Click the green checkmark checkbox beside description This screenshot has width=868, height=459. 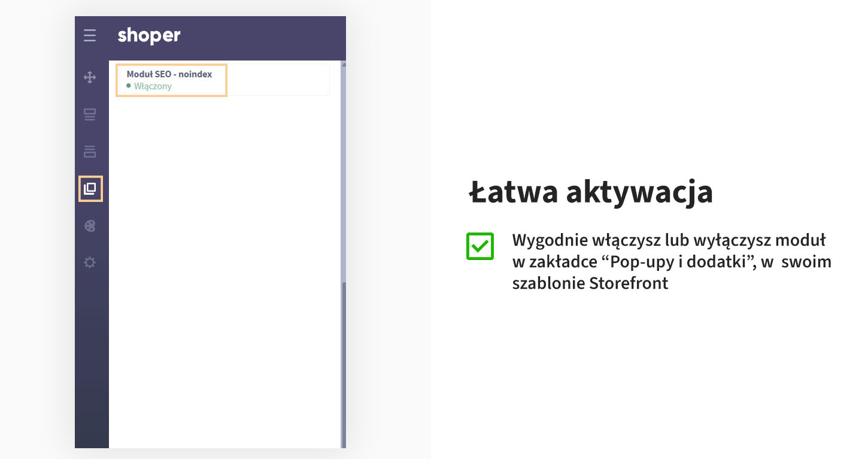pos(480,246)
